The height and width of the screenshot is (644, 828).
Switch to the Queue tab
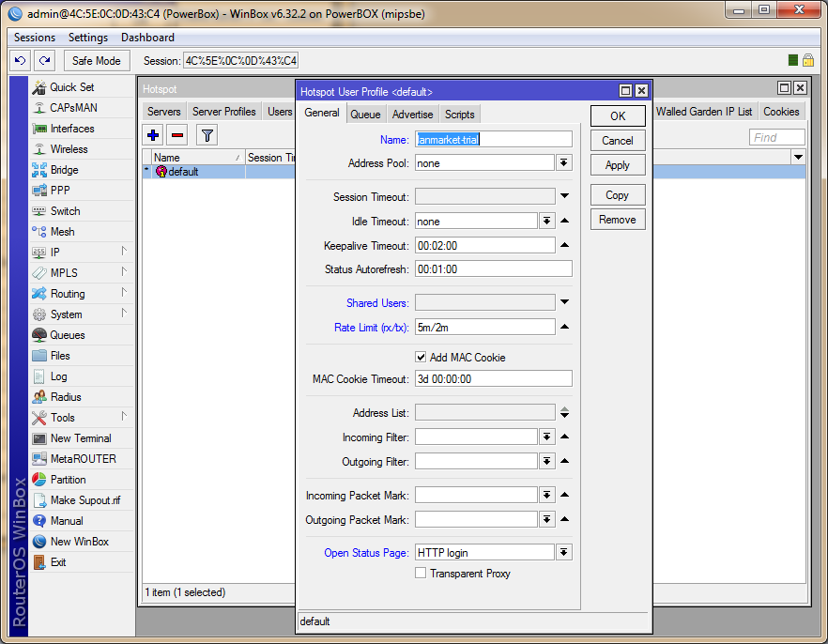[365, 115]
